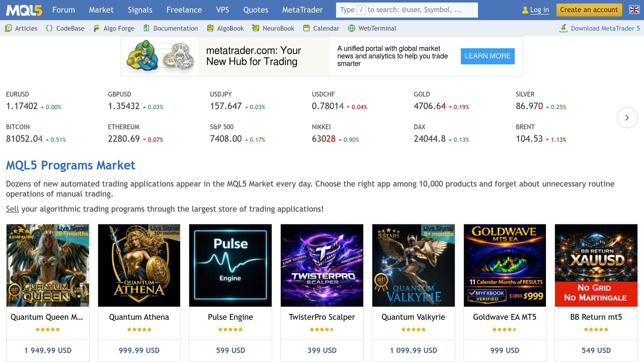644x362 pixels.
Task: Click the USDJPY quote 157.647
Action: [226, 106]
